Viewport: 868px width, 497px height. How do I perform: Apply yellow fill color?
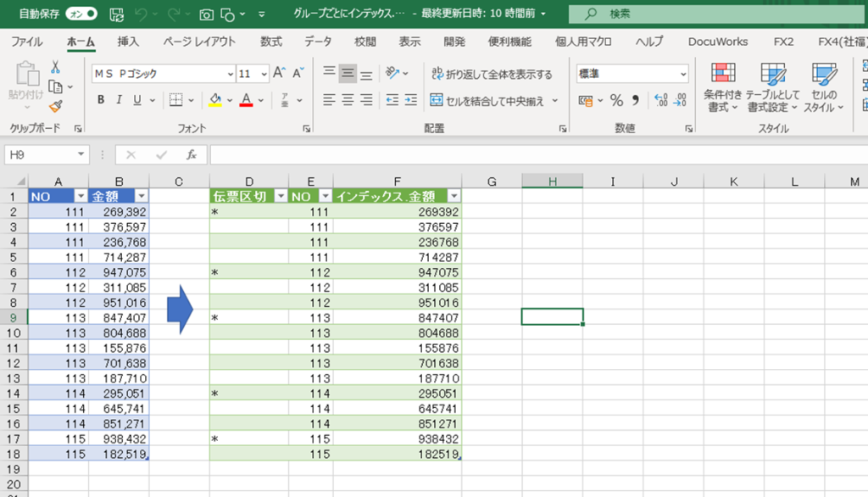(214, 100)
